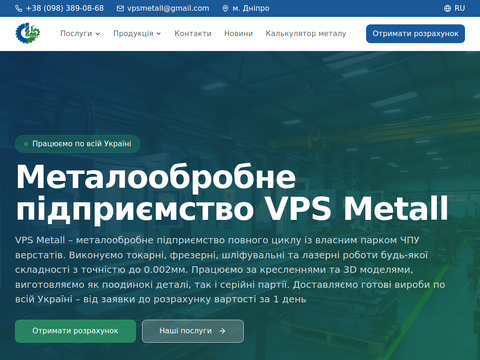The image size is (480, 360).
Task: Click green Отримати розрахунок hero button
Action: point(75,331)
